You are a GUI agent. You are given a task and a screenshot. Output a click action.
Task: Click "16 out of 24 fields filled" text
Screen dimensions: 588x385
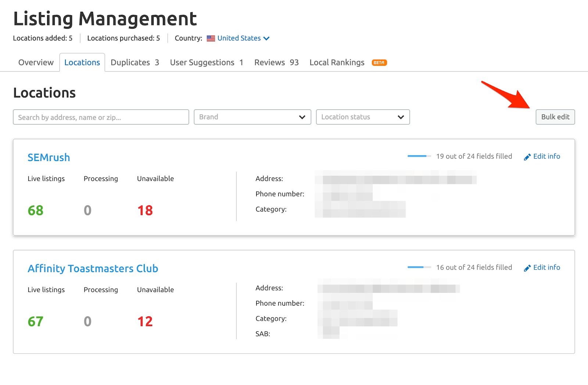tap(474, 267)
